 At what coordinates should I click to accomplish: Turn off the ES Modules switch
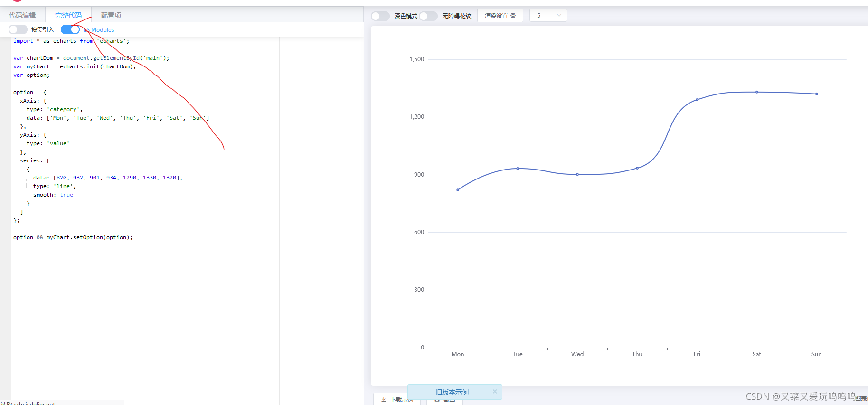(70, 29)
